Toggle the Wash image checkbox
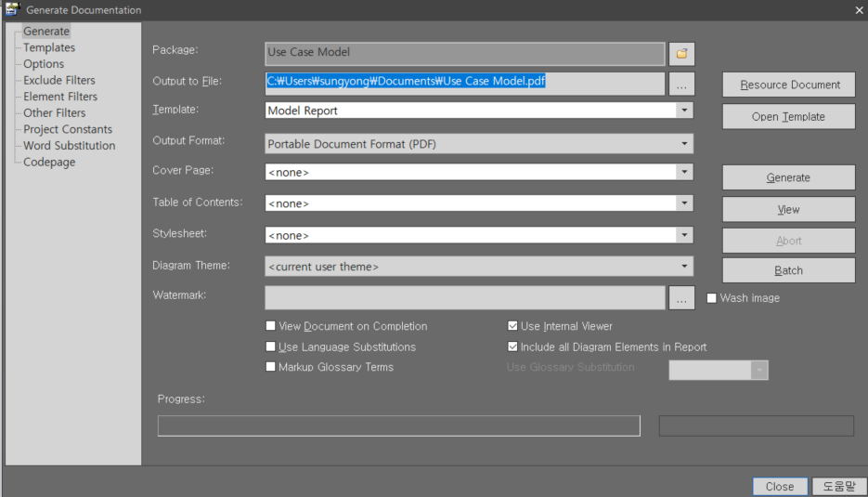868x497 pixels. click(711, 298)
